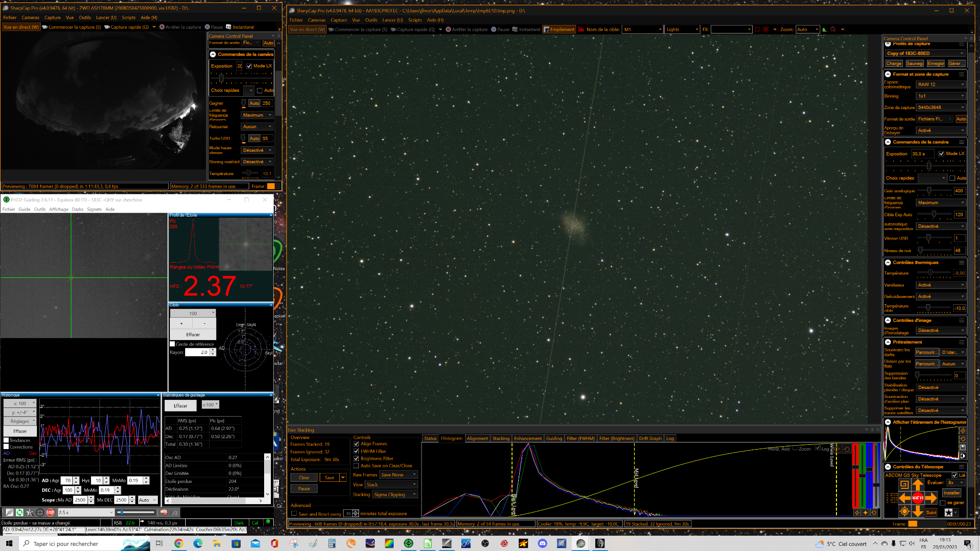Move telescope down with orange arrow
The width and height of the screenshot is (980, 551).
[917, 511]
